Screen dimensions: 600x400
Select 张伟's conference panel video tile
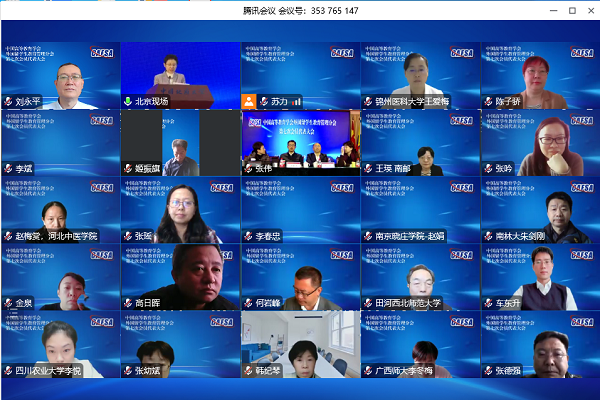pos(300,140)
